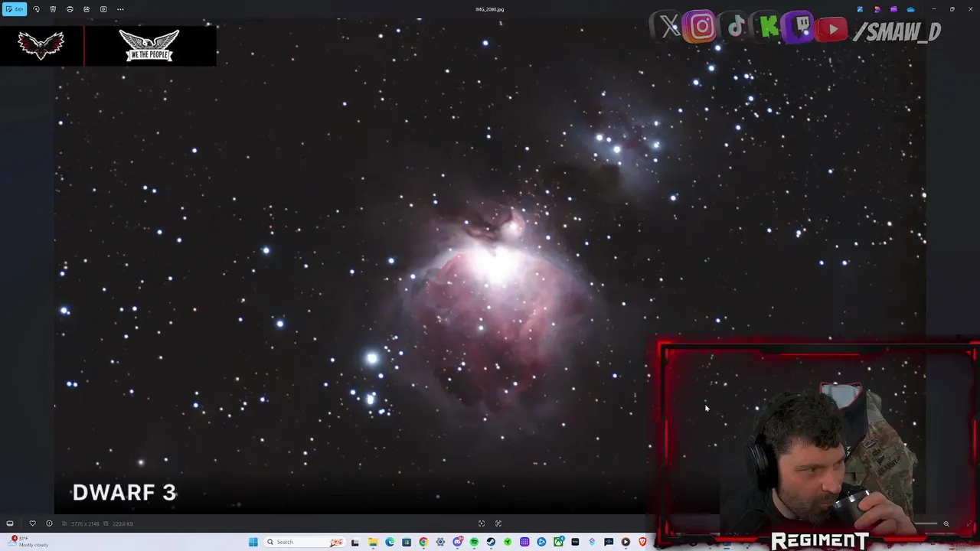980x551 pixels.
Task: Open the Edit image tool
Action: coord(15,9)
